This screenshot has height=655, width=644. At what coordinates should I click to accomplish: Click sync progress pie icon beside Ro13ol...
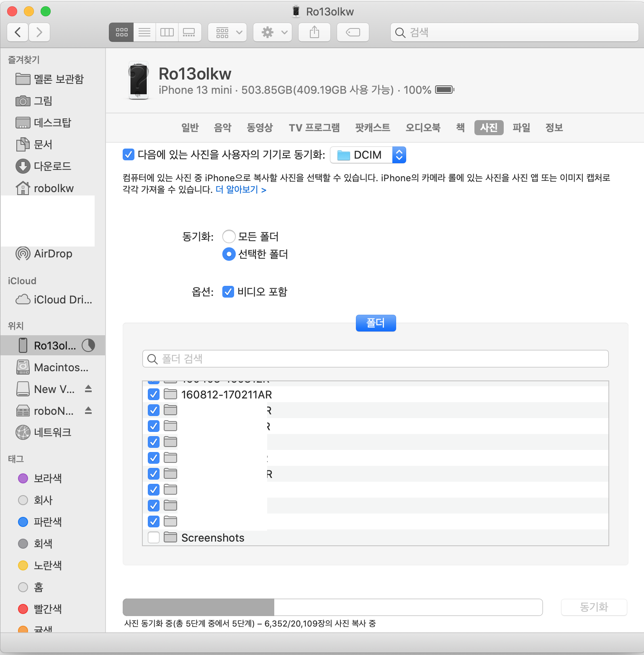coord(88,345)
